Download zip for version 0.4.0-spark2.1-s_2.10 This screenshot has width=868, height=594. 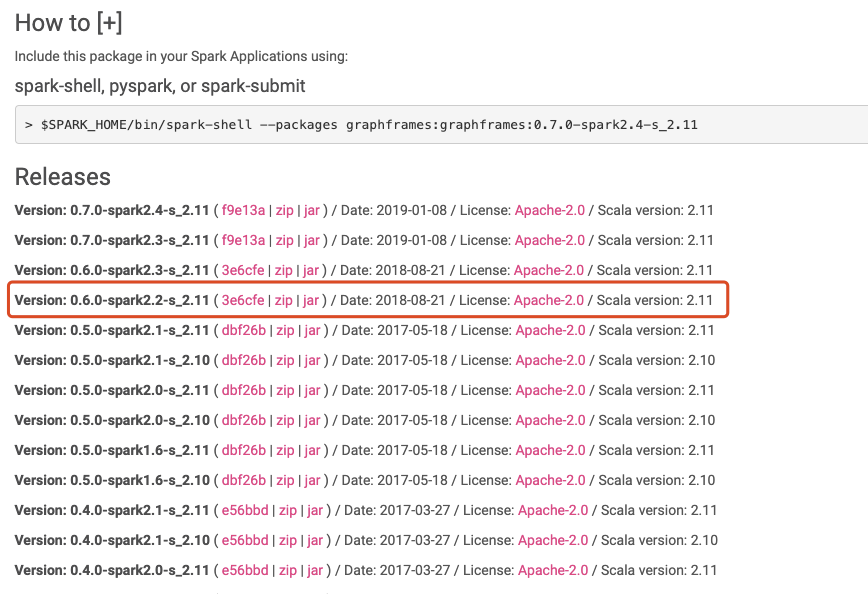pyautogui.click(x=288, y=540)
